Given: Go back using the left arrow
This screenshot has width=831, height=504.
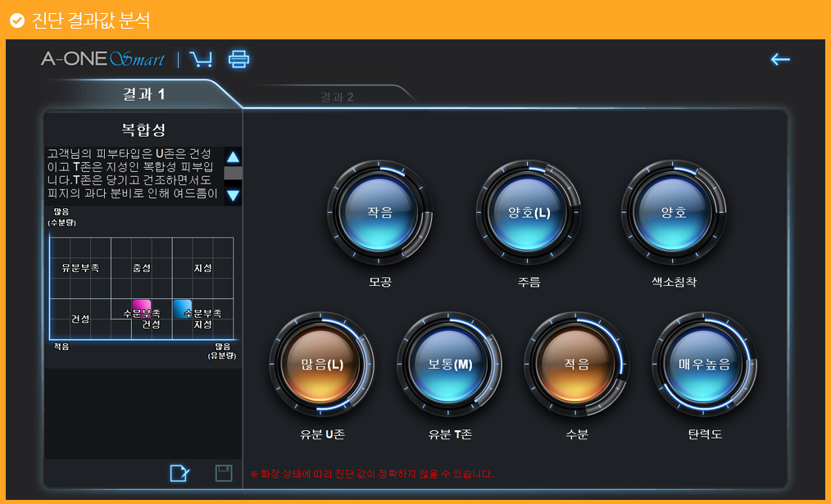Looking at the screenshot, I should (780, 59).
